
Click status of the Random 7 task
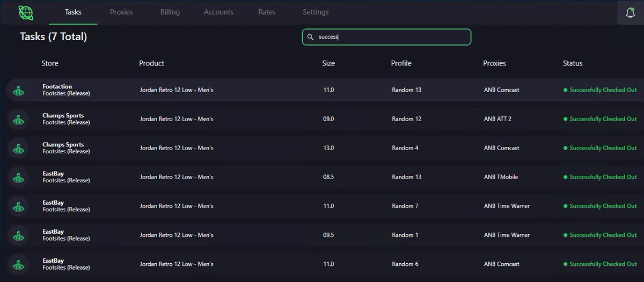[600, 206]
